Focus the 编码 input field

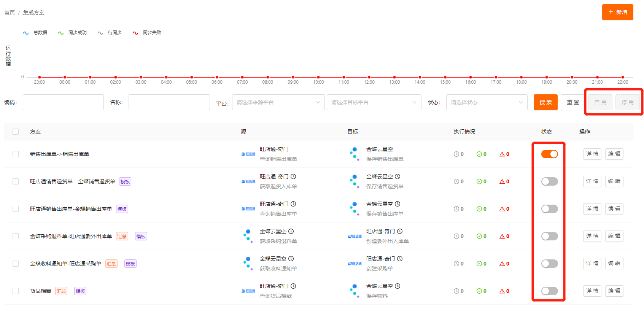click(x=63, y=102)
